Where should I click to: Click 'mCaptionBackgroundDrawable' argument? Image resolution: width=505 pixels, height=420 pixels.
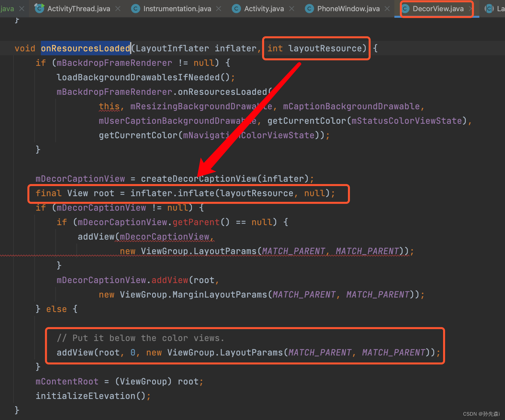(351, 106)
